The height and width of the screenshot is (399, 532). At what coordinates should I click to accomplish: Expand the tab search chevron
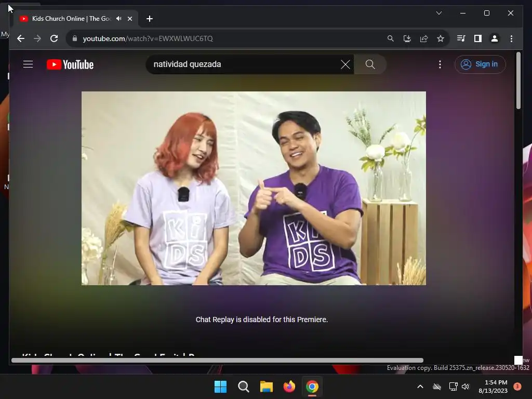439,13
